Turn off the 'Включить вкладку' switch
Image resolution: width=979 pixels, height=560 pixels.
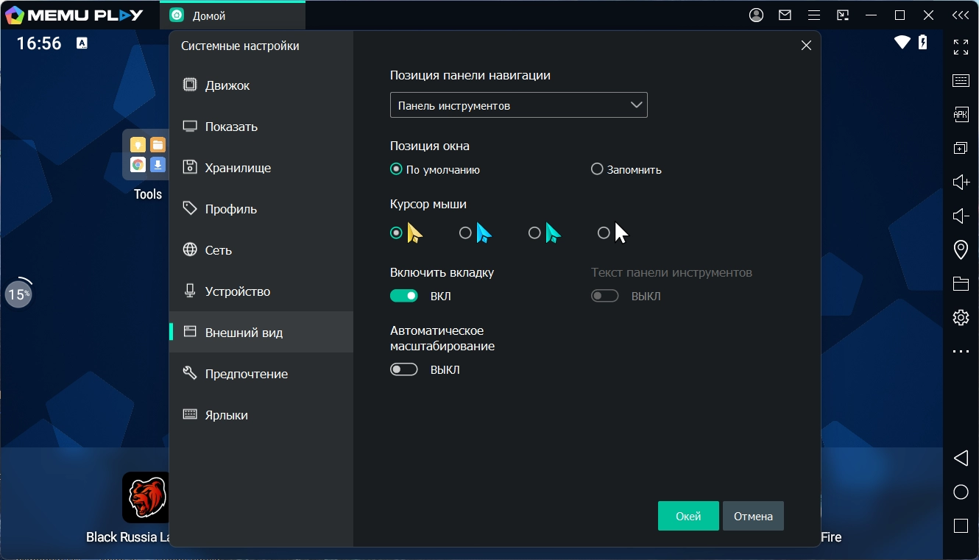tap(404, 296)
